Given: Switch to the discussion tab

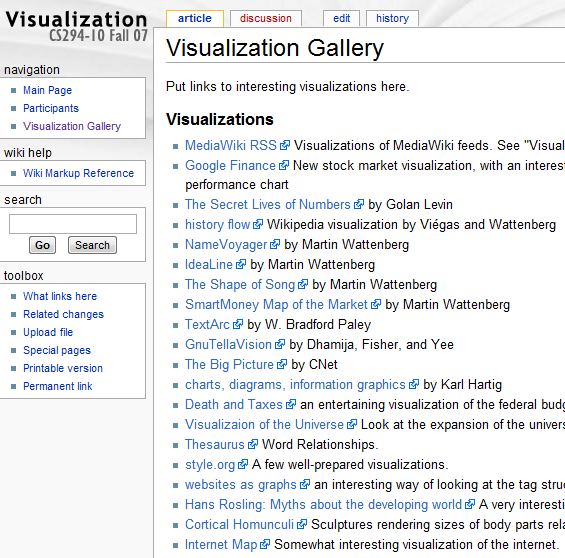Looking at the screenshot, I should (266, 18).
